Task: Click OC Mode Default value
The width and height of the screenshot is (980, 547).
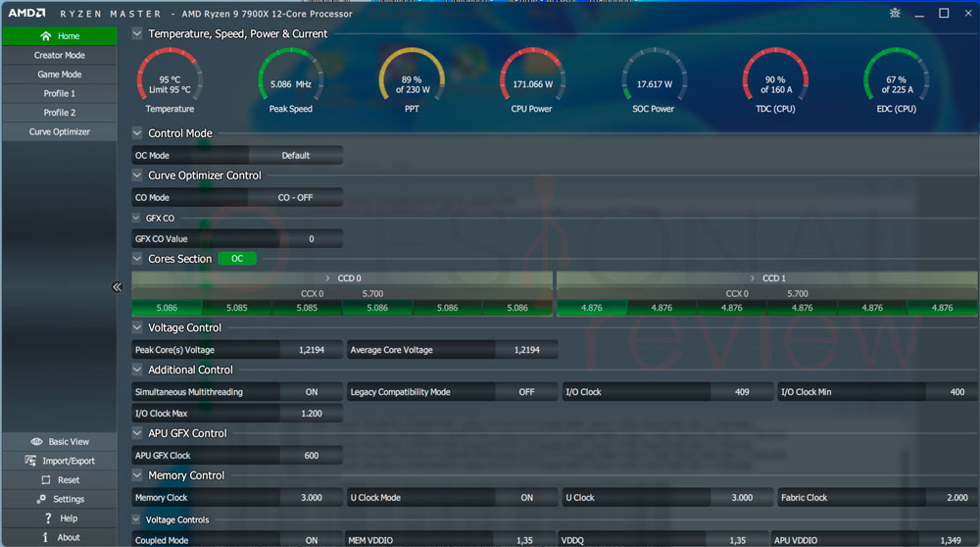Action: pyautogui.click(x=296, y=155)
